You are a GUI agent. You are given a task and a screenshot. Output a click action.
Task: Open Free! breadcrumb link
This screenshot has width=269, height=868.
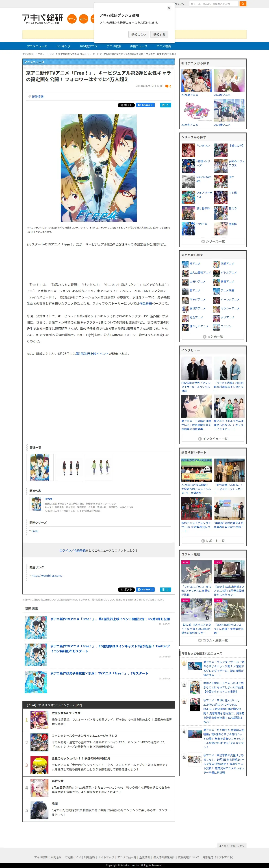click(x=52, y=54)
